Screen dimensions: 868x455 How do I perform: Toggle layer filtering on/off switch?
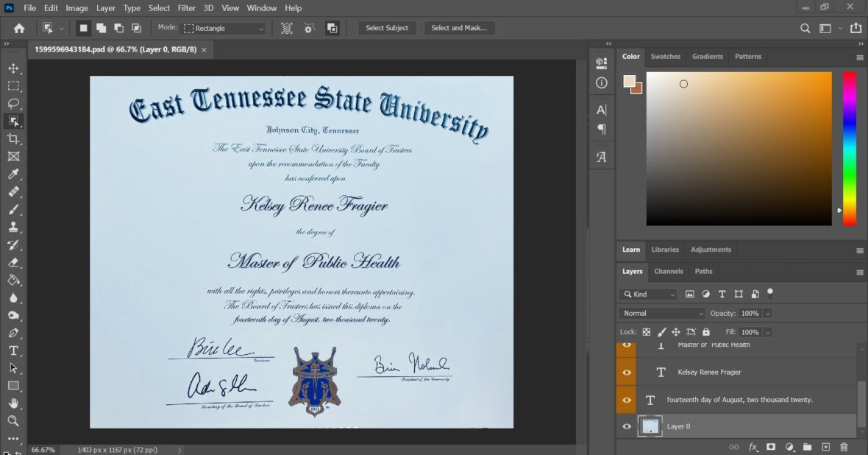click(770, 293)
